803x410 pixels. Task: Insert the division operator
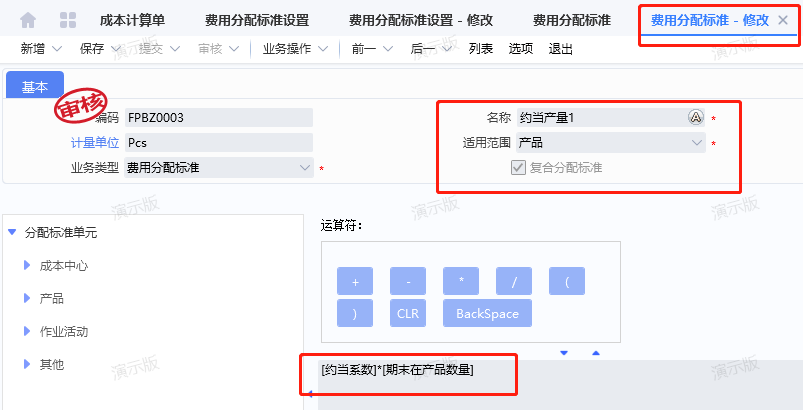514,281
